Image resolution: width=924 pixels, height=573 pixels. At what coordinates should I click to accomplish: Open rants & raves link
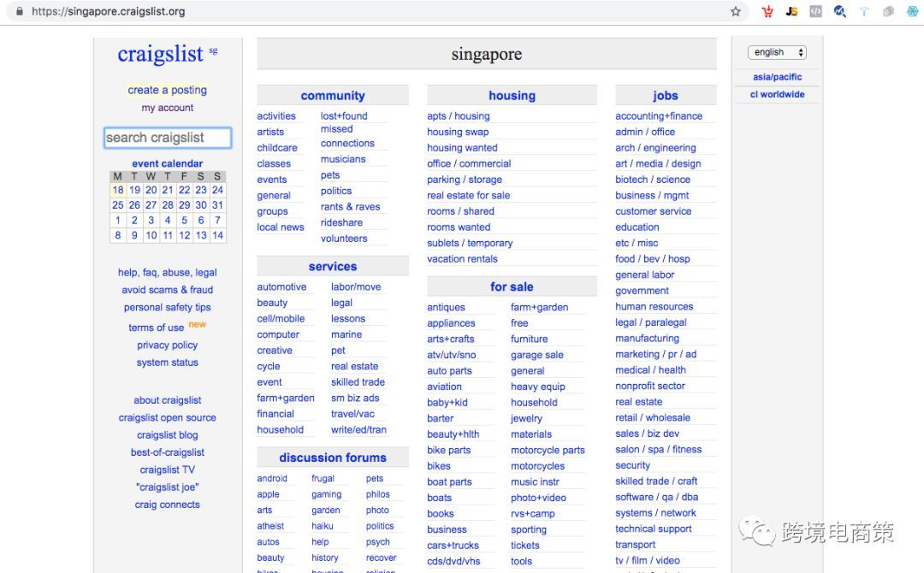[x=351, y=207]
